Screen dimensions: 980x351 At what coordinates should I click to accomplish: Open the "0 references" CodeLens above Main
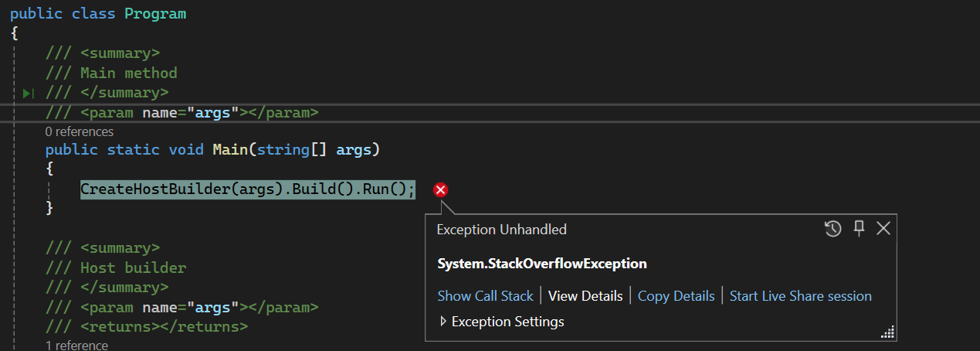click(x=80, y=131)
